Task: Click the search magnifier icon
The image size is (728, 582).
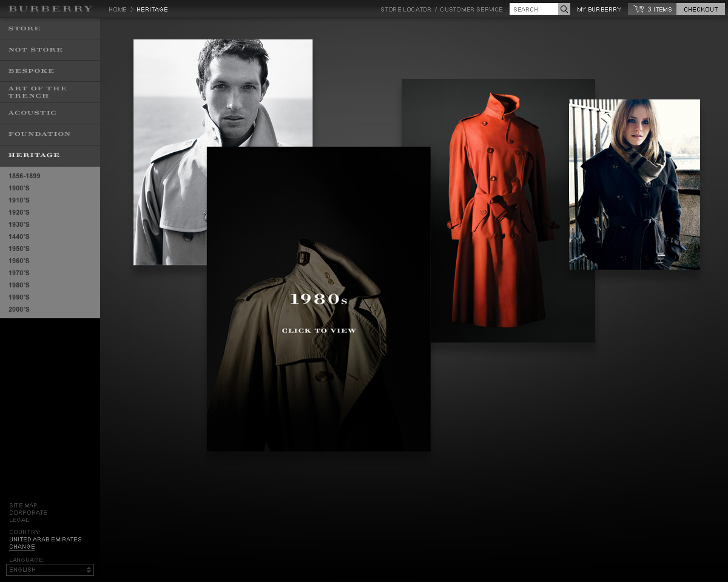Action: point(564,9)
